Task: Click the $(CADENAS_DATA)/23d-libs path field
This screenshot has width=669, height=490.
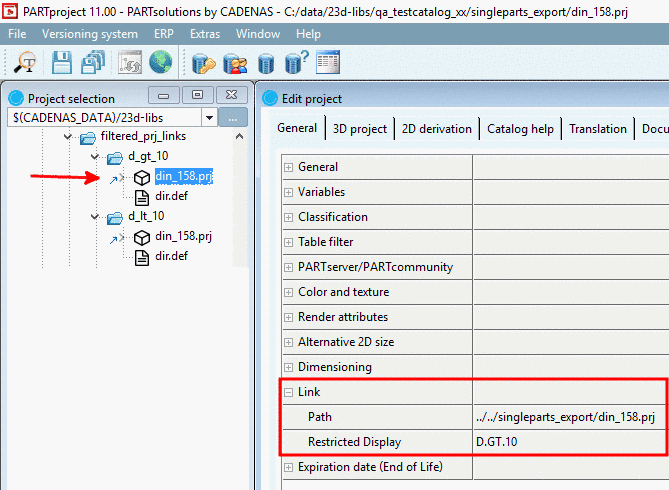Action: [x=105, y=117]
